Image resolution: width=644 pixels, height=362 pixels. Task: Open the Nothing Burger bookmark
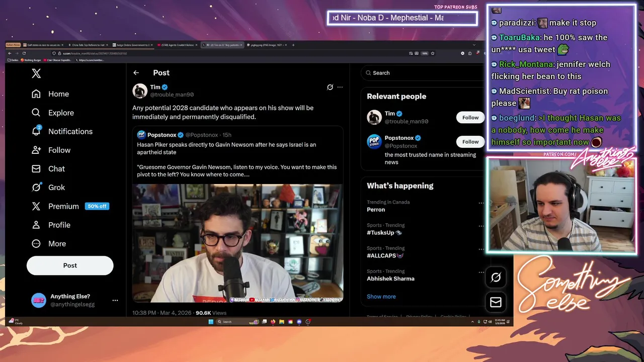coord(31,60)
